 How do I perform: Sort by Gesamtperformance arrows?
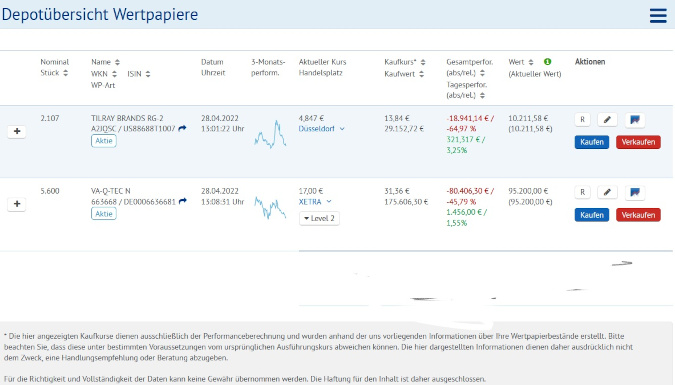coord(482,73)
